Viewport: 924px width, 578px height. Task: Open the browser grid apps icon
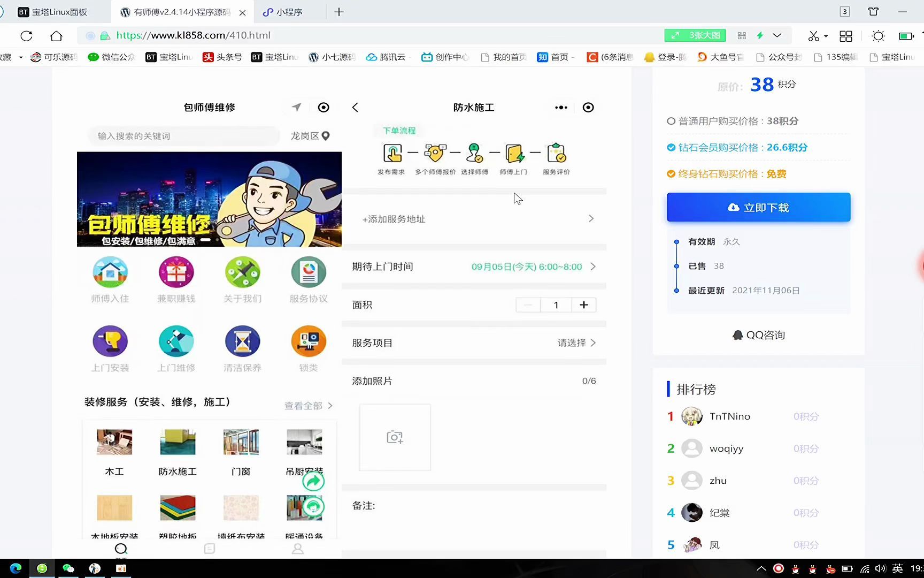tap(846, 36)
